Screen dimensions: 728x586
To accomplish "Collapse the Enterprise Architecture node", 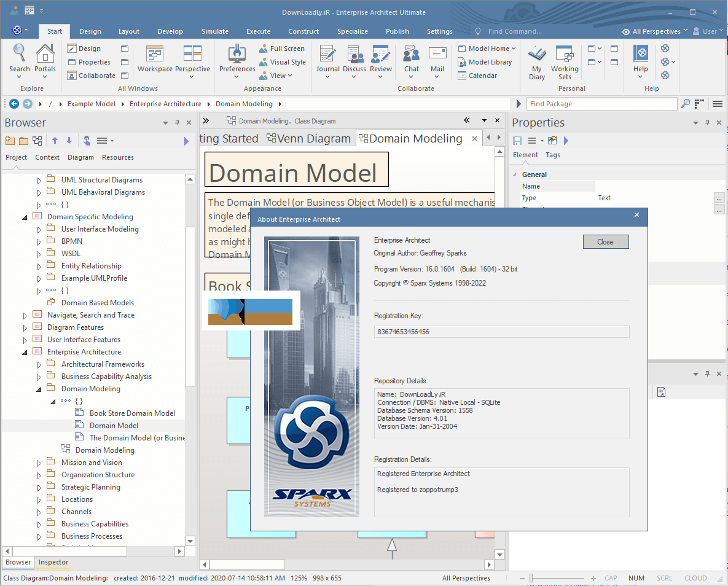I will point(25,352).
